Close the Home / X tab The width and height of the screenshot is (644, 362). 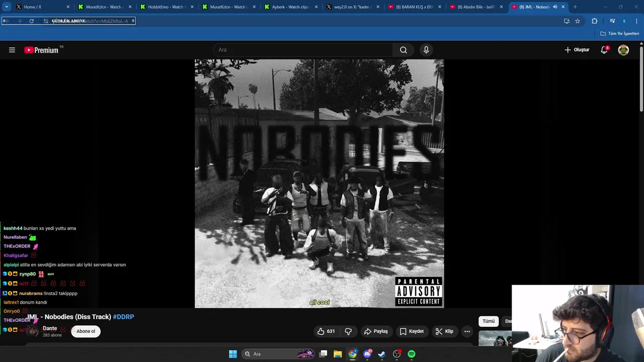coord(68,7)
